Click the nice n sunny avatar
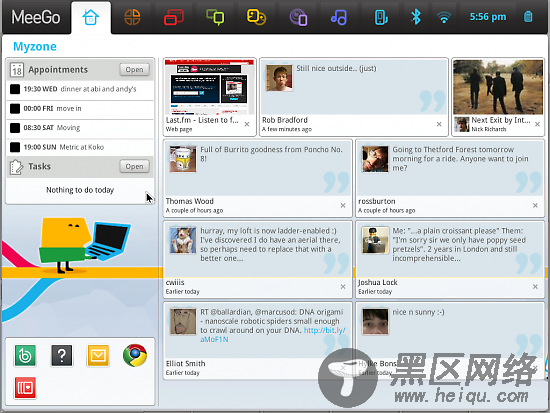550x413 pixels. click(x=375, y=321)
